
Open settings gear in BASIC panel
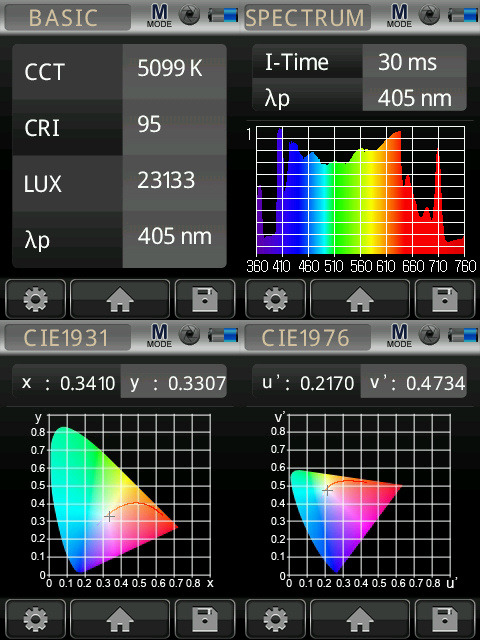click(x=36, y=299)
